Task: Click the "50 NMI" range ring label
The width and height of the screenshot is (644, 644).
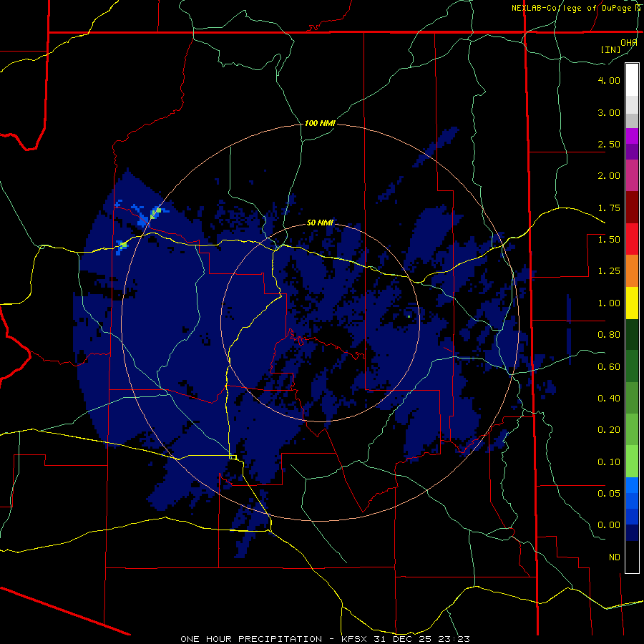Action: point(320,223)
